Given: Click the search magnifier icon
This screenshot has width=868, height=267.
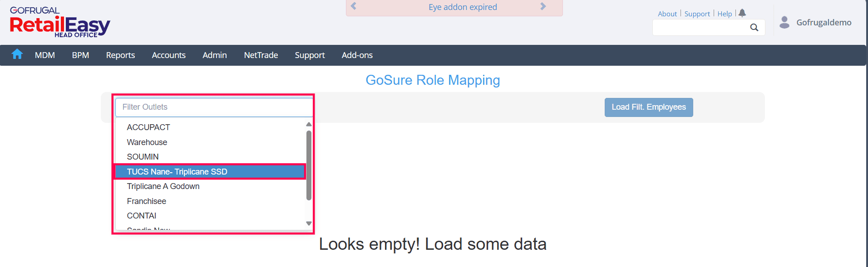Looking at the screenshot, I should (x=754, y=28).
